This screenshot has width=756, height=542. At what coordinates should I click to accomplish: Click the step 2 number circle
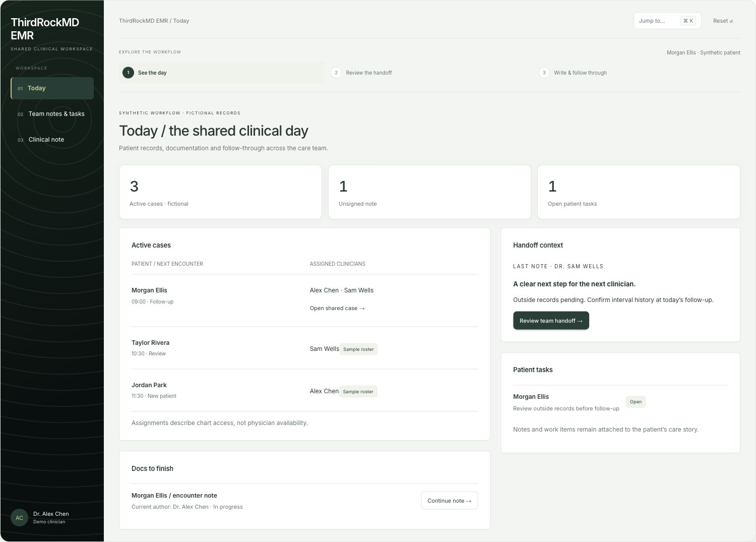pyautogui.click(x=336, y=73)
